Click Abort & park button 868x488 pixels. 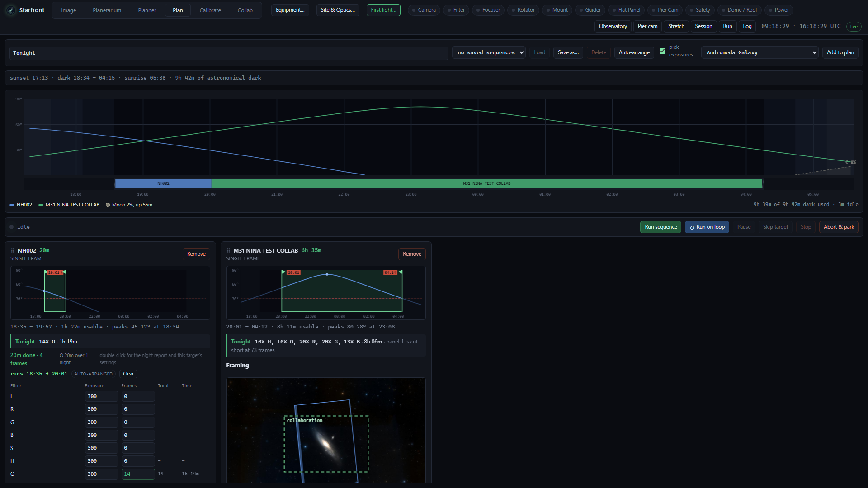(x=839, y=227)
